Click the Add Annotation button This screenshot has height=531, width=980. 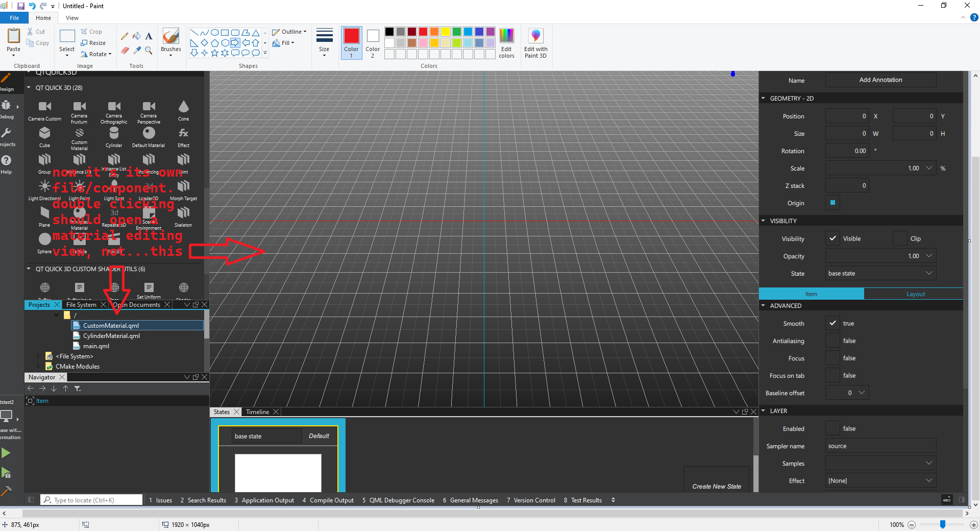[880, 80]
